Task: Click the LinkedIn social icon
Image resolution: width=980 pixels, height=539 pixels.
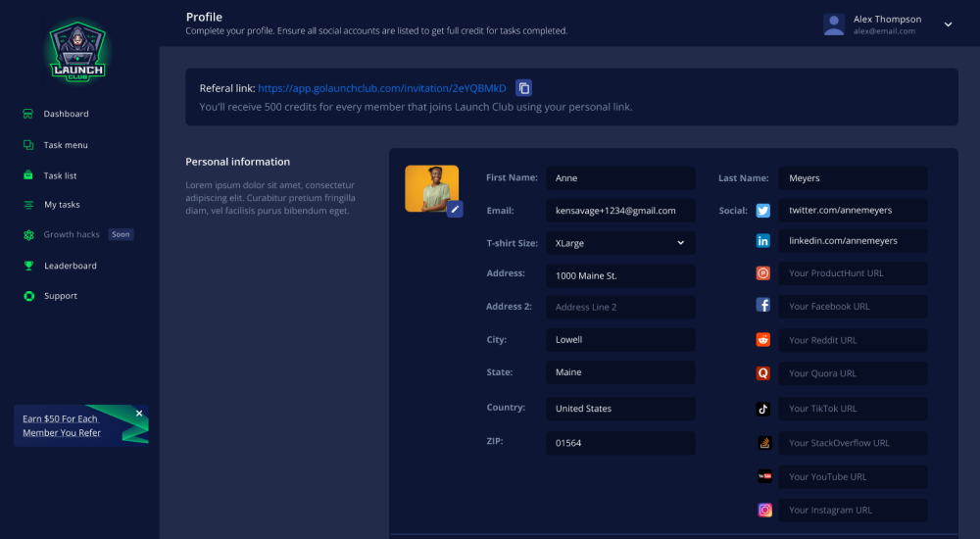Action: point(763,241)
